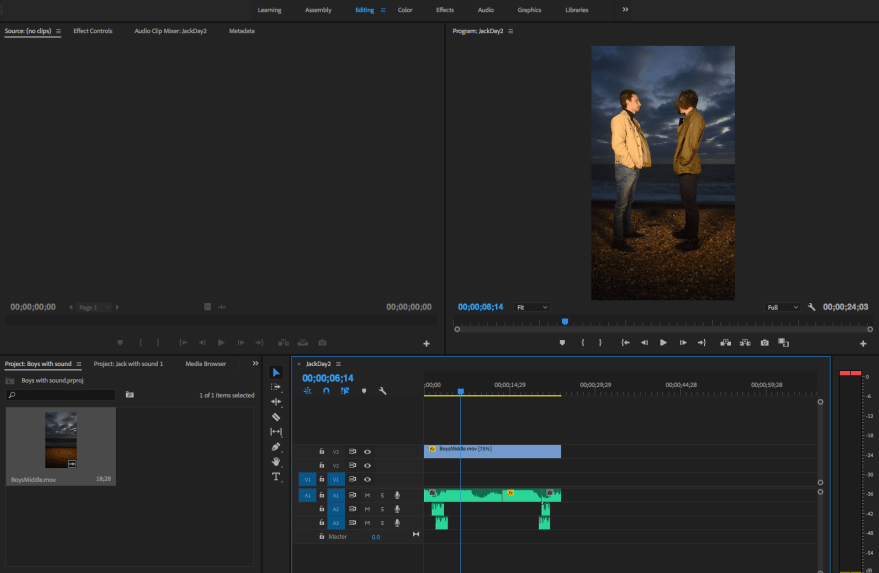
Task: Open Source panel menu icon
Action: click(x=58, y=31)
